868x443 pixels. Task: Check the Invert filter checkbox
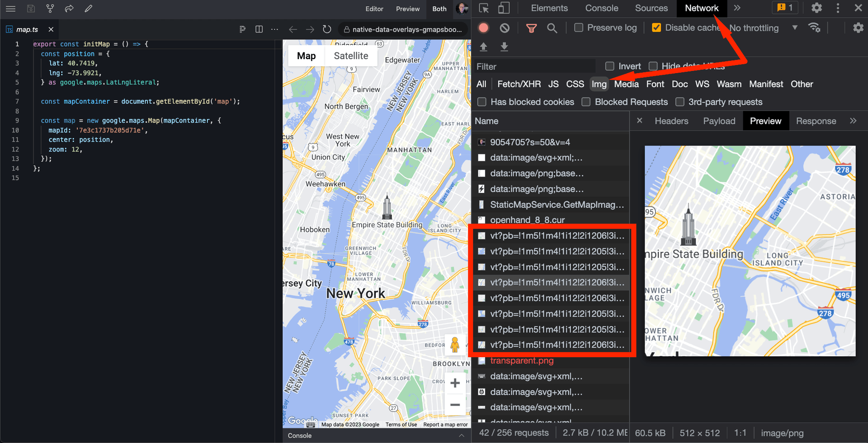[x=610, y=66]
